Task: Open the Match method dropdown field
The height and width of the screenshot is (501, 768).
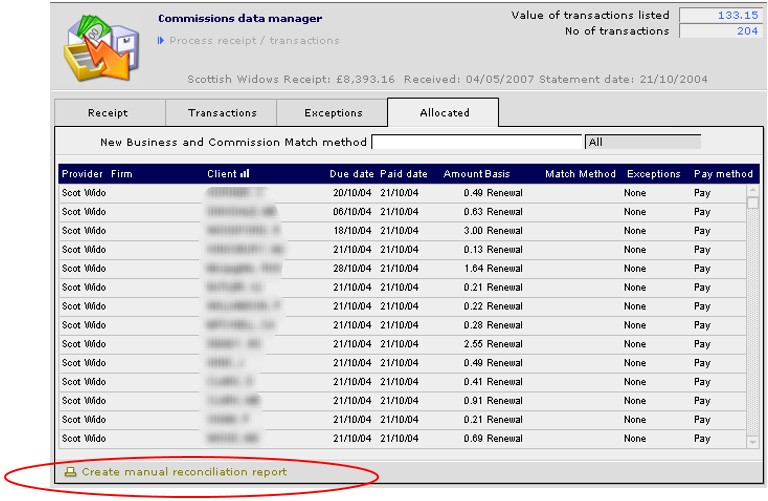Action: tap(476, 142)
